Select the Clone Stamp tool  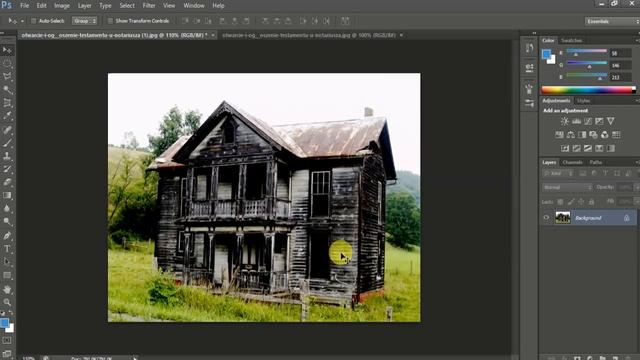(7, 156)
